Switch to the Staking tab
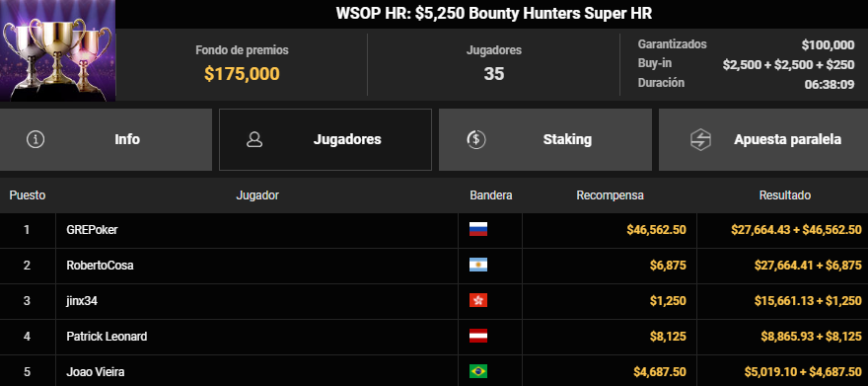The image size is (868, 386). (545, 139)
